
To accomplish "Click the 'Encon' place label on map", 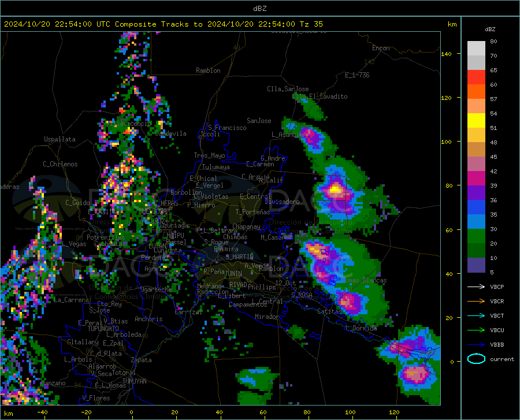I will (x=381, y=48).
